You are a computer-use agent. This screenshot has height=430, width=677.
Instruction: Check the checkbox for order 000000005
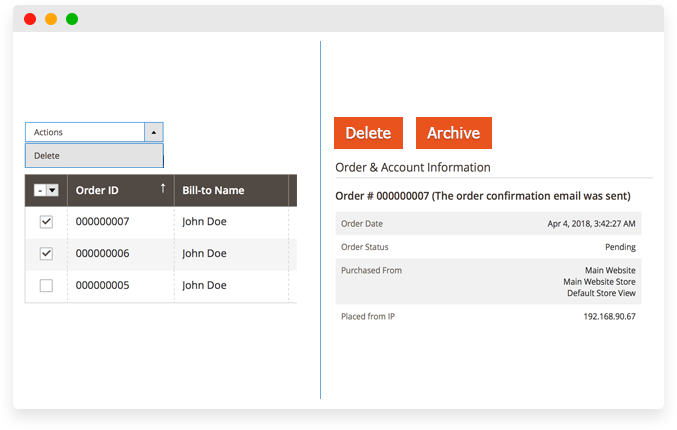click(x=46, y=285)
